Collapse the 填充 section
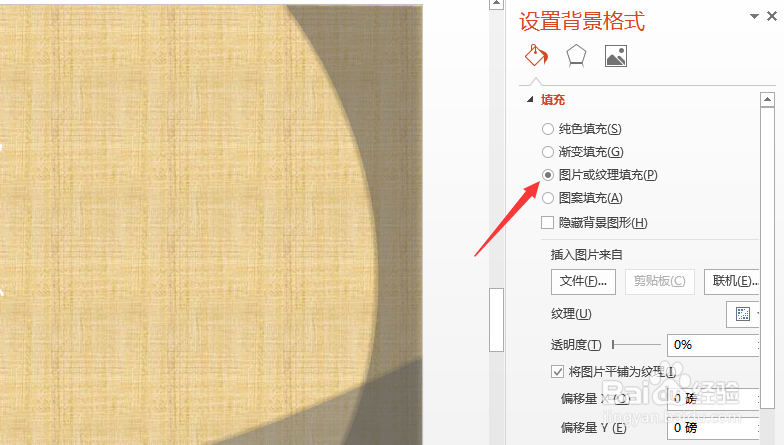 point(530,100)
